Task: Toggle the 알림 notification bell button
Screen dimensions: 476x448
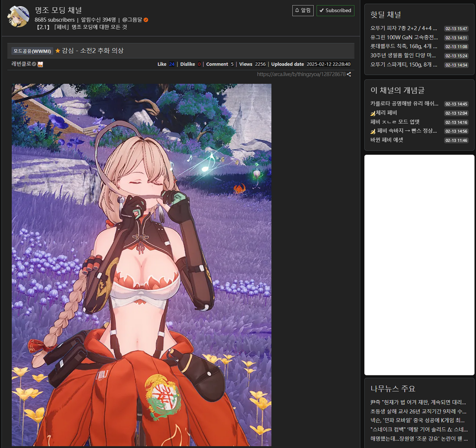Action: click(x=303, y=11)
